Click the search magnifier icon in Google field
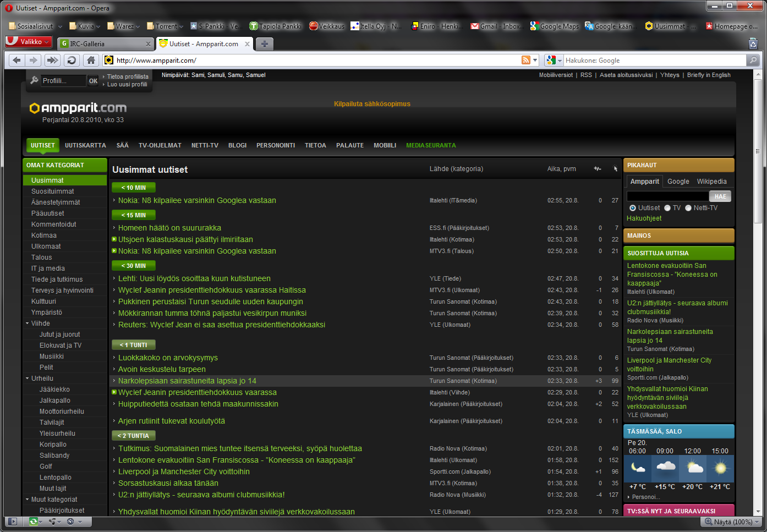This screenshot has height=532, width=767. [x=753, y=61]
